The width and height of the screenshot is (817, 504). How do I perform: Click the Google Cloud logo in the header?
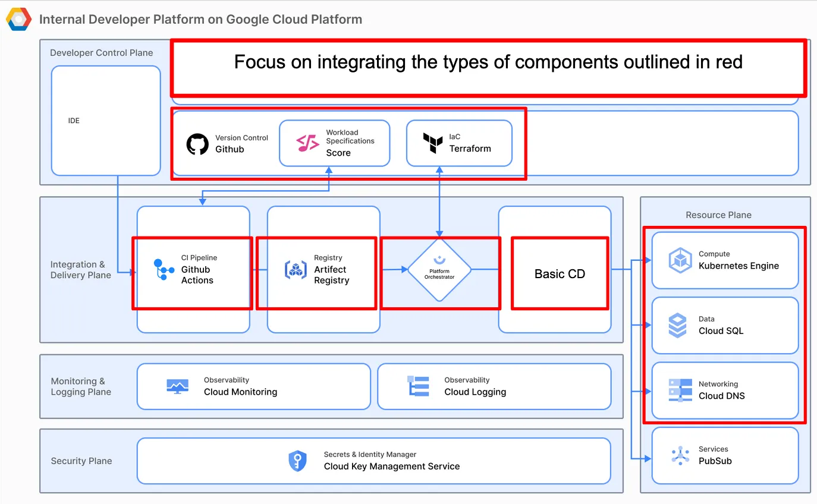[18, 18]
